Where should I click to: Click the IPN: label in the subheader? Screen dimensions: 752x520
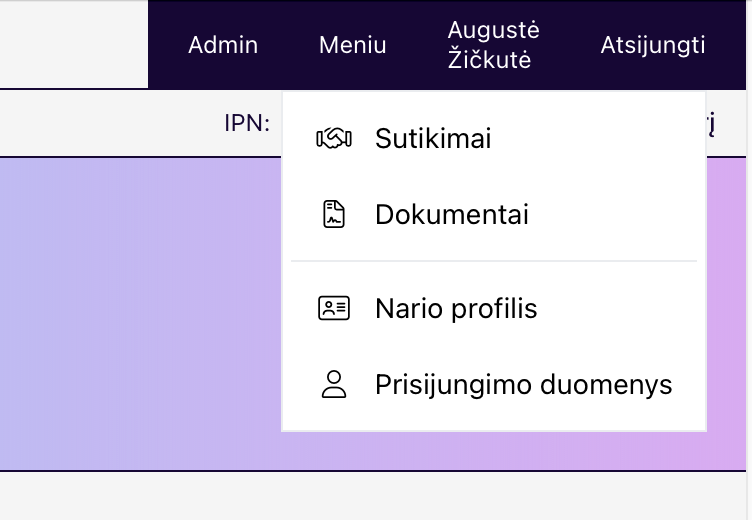(x=247, y=123)
